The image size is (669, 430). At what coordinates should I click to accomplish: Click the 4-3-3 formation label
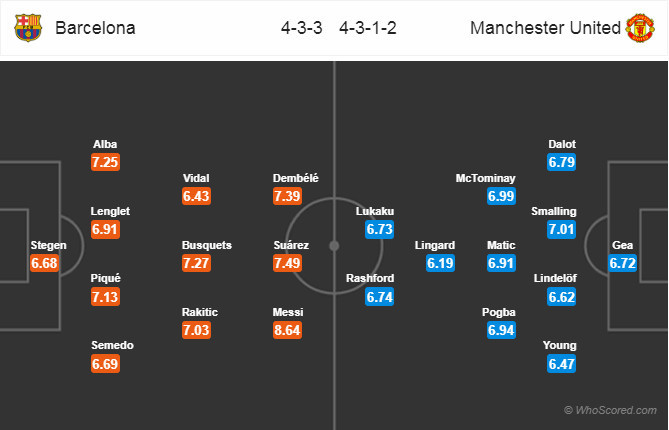(x=303, y=27)
